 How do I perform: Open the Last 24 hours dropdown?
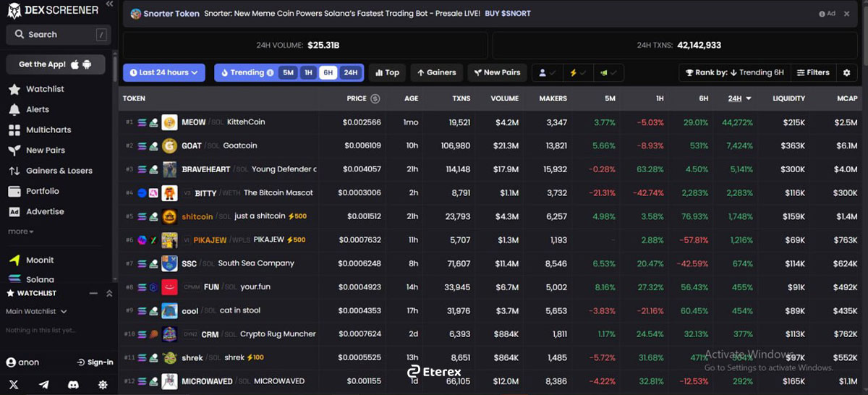pyautogui.click(x=164, y=72)
